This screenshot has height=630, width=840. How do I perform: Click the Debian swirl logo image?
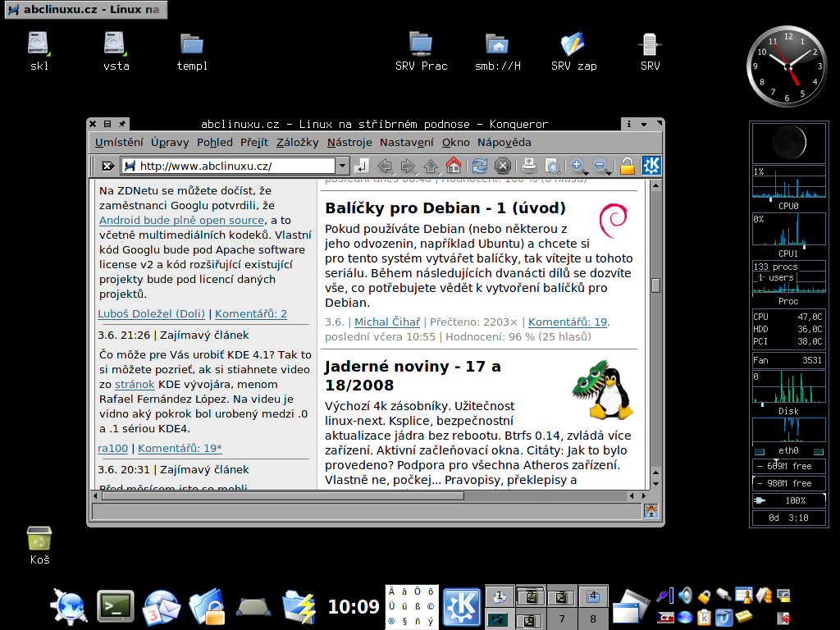(x=613, y=220)
